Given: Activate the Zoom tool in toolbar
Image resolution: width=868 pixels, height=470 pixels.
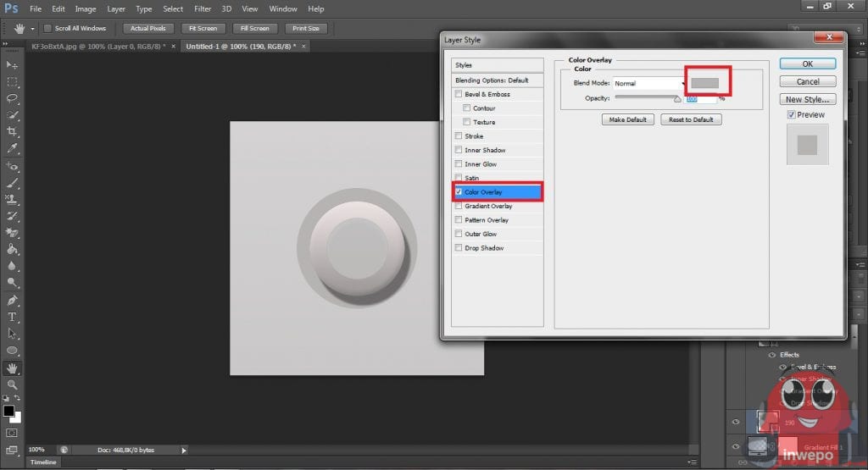Looking at the screenshot, I should point(12,384).
